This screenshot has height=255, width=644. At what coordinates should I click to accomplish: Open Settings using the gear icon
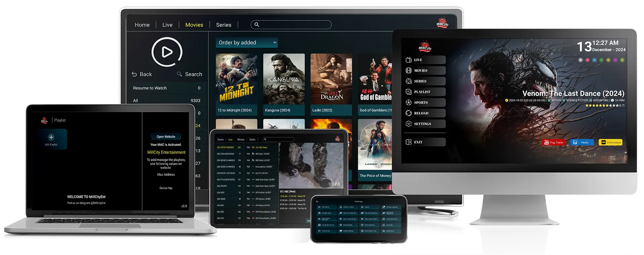coord(409,124)
